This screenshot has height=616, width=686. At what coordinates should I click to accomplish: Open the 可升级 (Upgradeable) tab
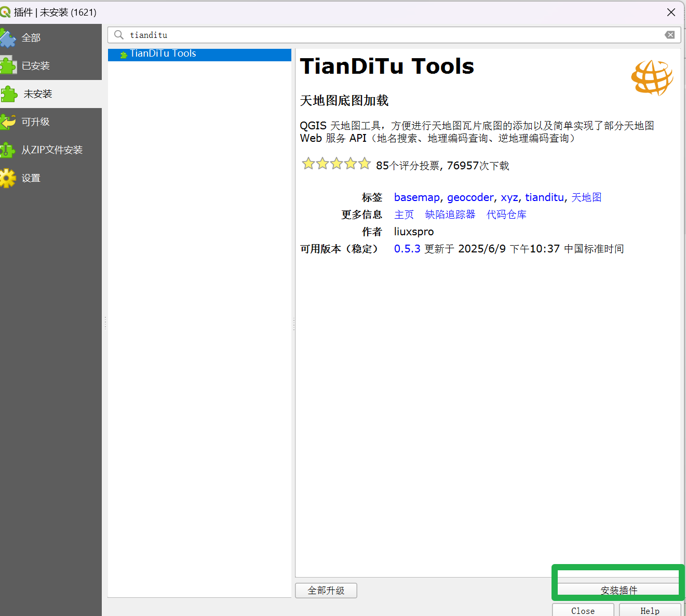51,122
